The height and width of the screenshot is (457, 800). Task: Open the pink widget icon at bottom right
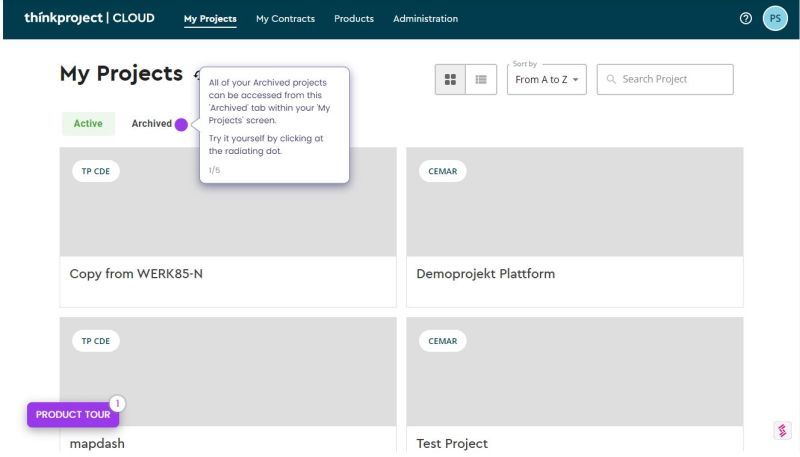[x=783, y=430]
